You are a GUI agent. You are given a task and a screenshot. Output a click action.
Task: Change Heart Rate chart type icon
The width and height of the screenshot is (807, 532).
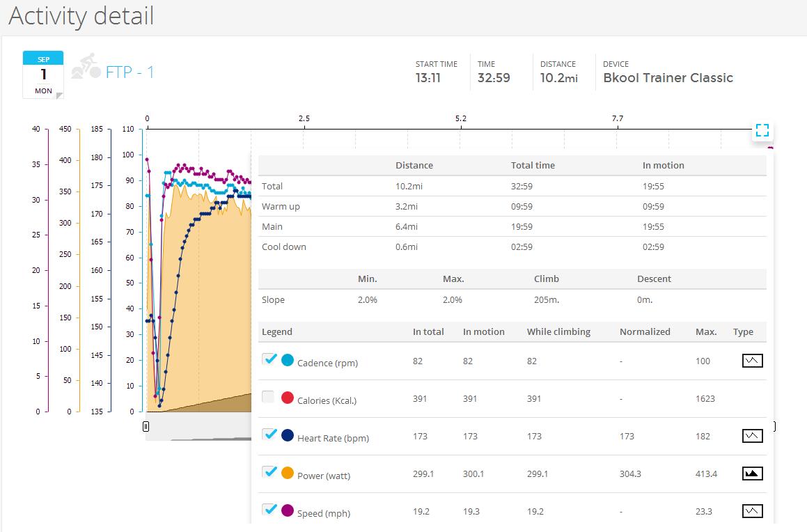[x=752, y=436]
